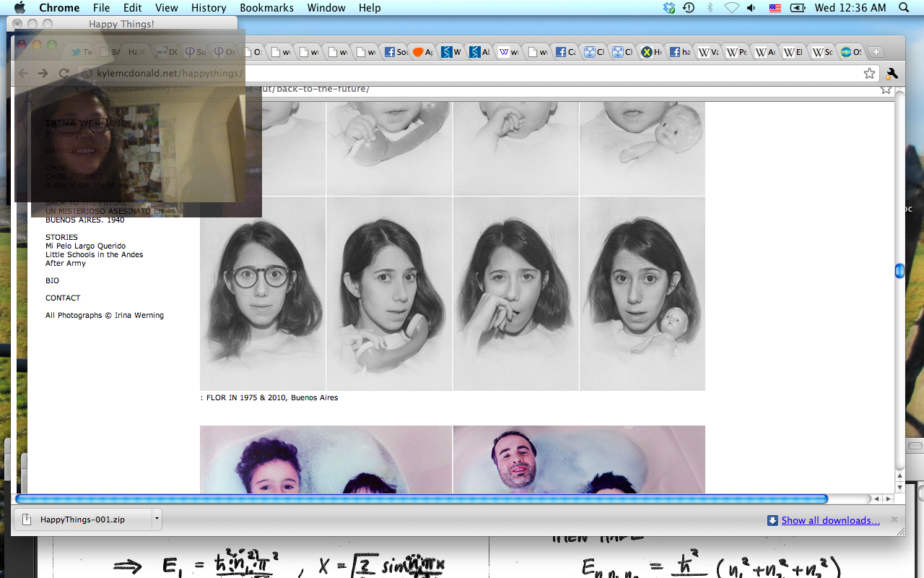Open a new tab with the plus button
924x578 pixels.
click(x=875, y=52)
